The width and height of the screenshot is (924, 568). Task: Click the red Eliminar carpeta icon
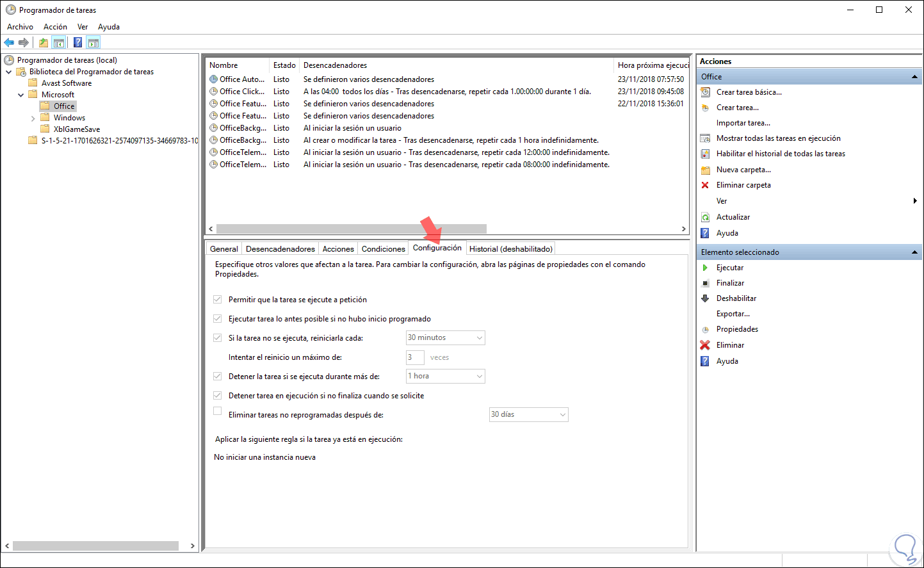pos(705,185)
